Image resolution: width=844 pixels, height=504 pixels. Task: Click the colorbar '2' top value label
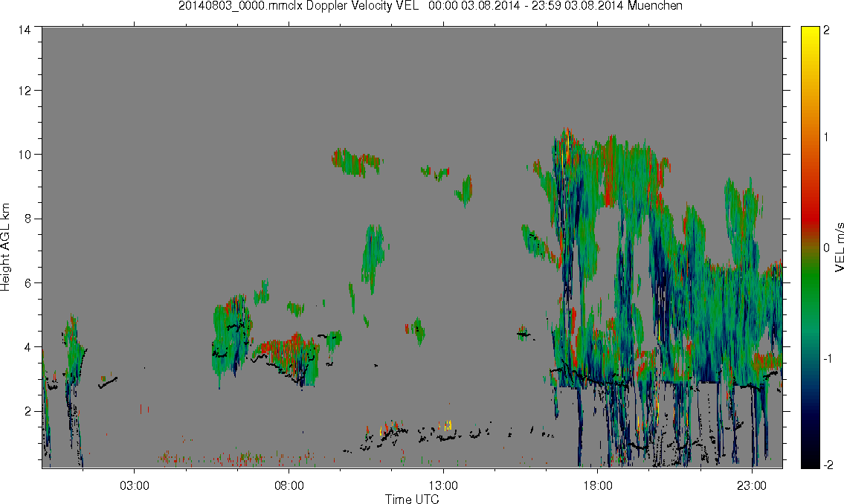(x=827, y=30)
